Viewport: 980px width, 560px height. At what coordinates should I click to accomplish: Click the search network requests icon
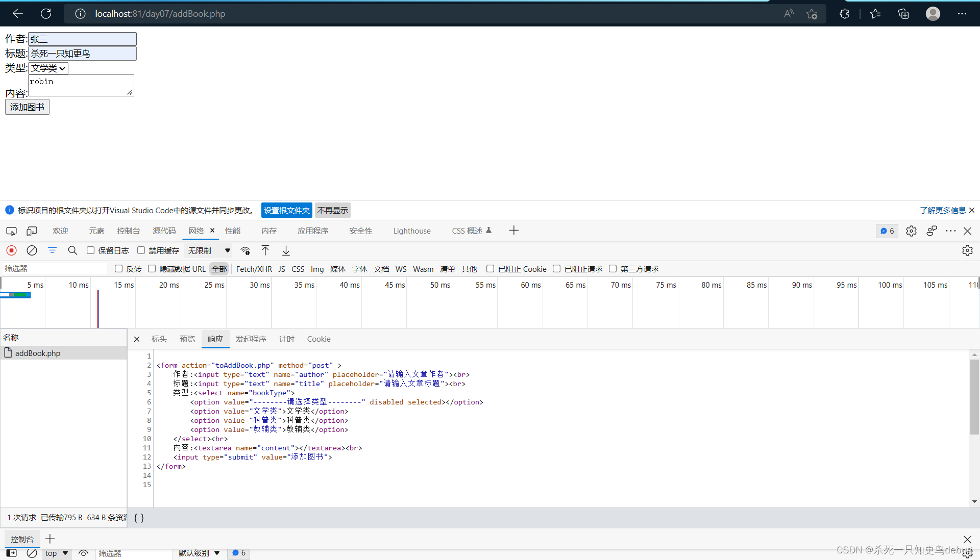coord(72,250)
